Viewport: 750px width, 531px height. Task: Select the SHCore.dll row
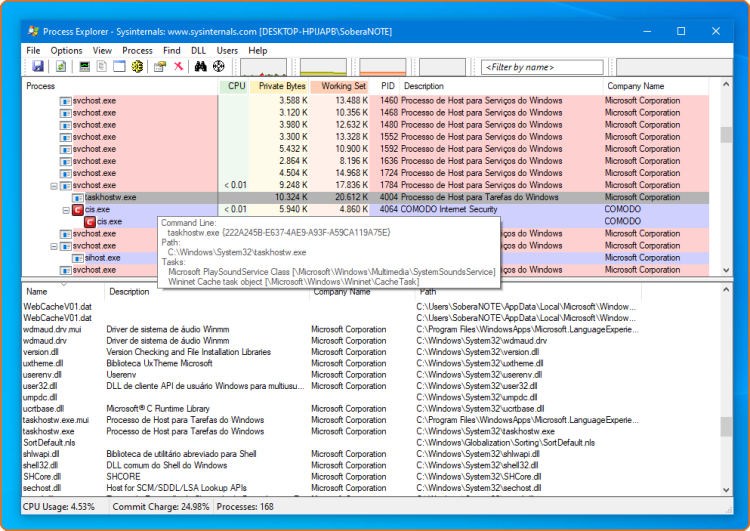(331, 477)
